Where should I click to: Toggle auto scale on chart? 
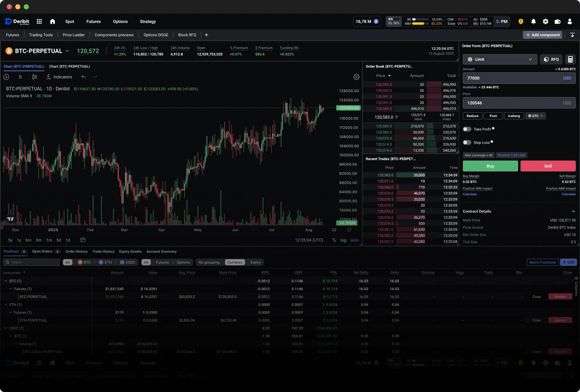[355, 240]
